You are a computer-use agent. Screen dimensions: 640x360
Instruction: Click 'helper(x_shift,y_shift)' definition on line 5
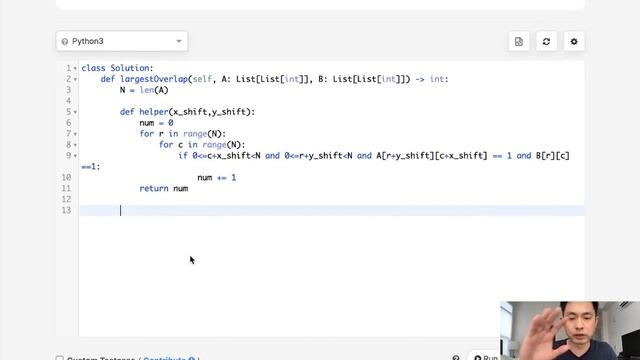pos(197,112)
